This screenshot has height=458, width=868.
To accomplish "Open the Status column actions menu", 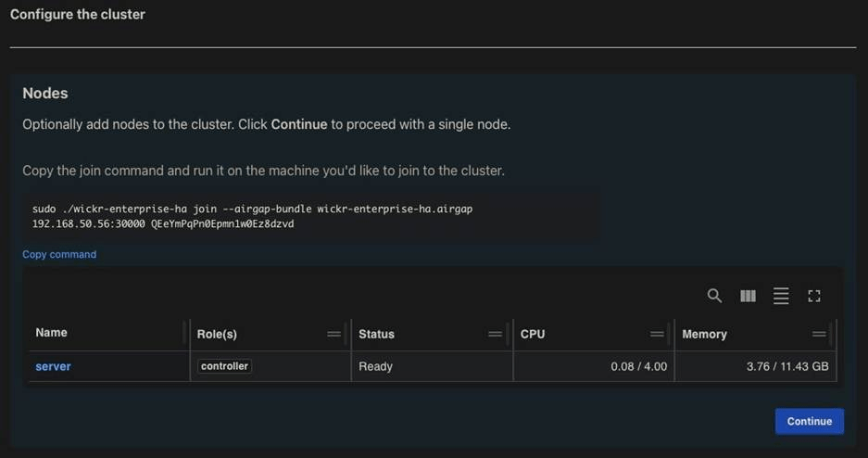I will [496, 334].
